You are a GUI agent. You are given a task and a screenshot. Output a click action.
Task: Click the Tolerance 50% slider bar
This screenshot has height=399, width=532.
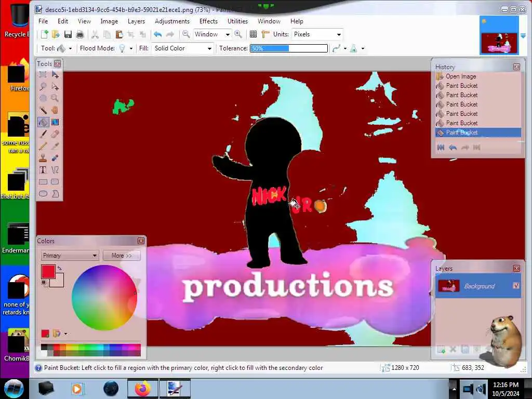pyautogui.click(x=289, y=48)
